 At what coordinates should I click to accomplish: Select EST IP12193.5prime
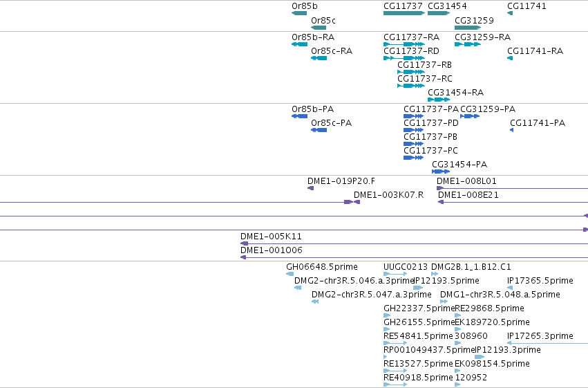(418, 288)
